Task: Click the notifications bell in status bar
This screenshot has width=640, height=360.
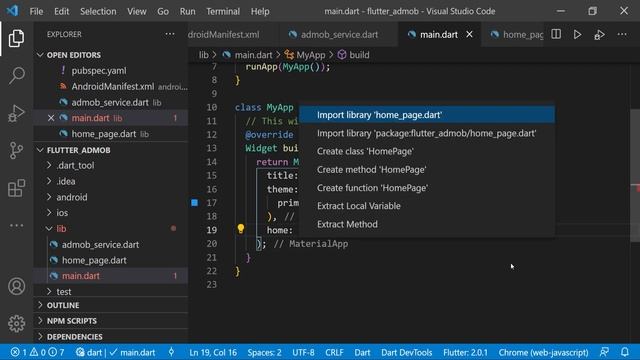Action: pos(624,352)
